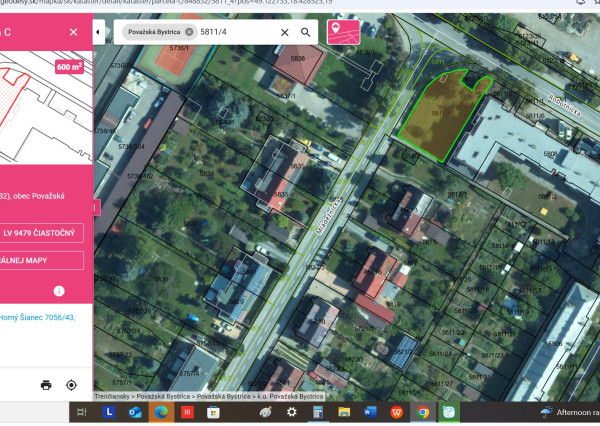Screen dimensions: 600x426
Task: Clear the search text 5811/4
Action: [x=285, y=33]
